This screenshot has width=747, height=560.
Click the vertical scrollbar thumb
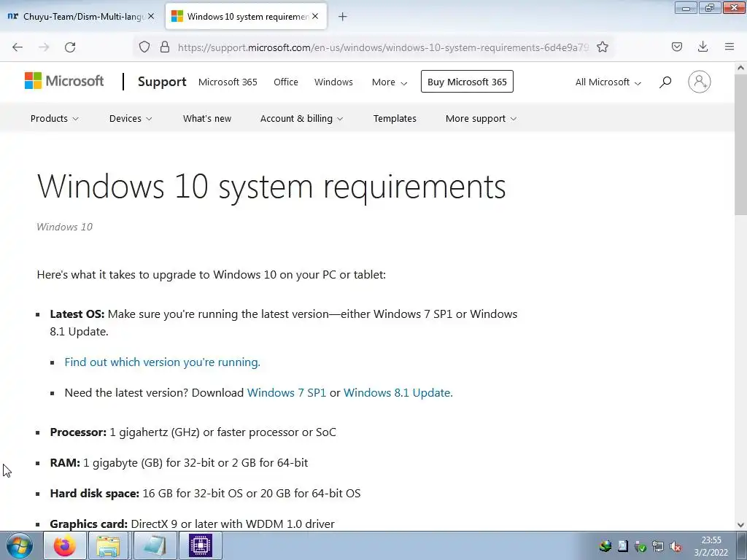(740, 144)
